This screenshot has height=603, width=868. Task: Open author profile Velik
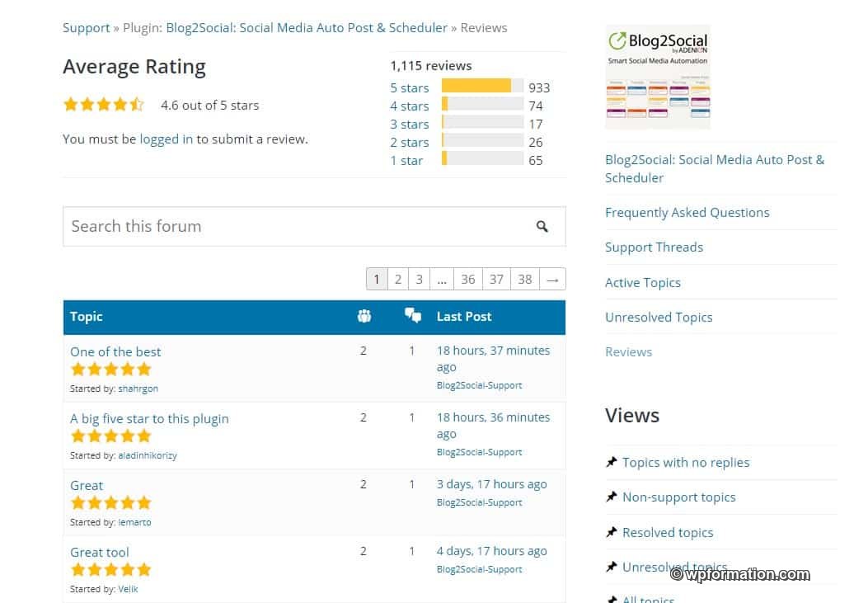(x=128, y=589)
